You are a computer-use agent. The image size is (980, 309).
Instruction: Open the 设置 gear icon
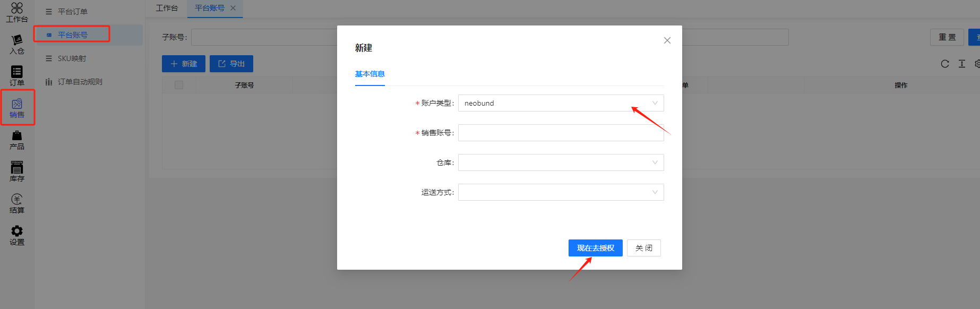(16, 236)
